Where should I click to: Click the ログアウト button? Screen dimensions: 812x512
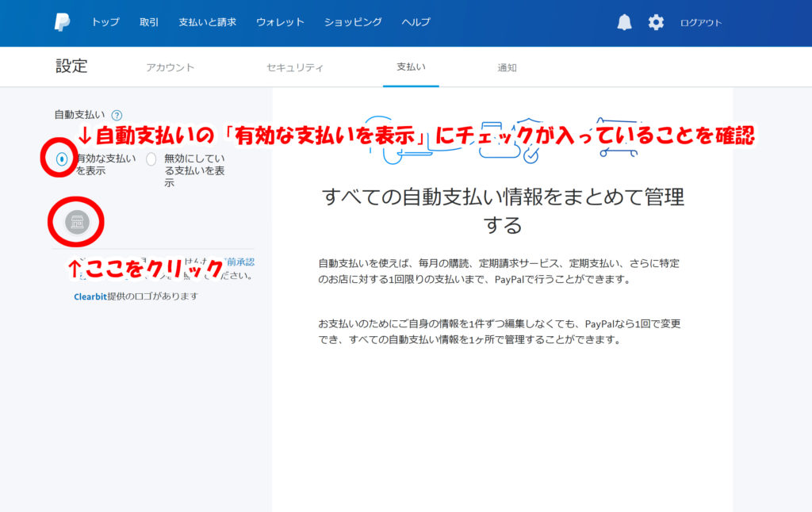[701, 23]
